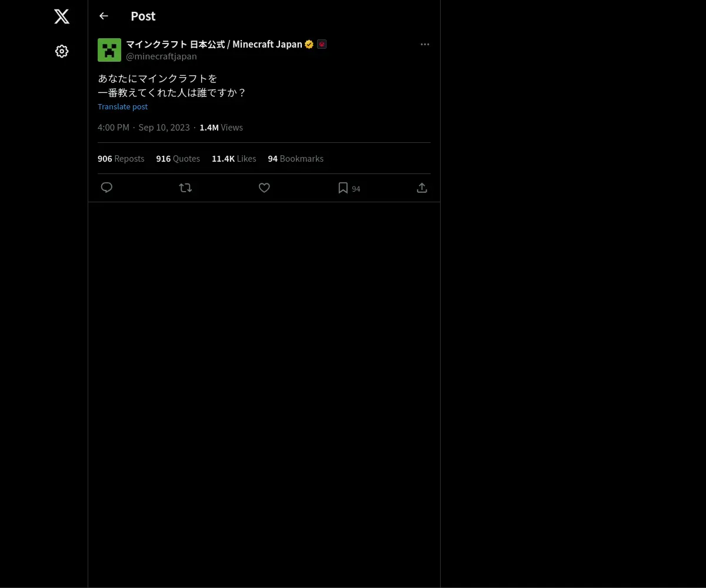The width and height of the screenshot is (706, 588).
Task: Like the post with heart icon
Action: (x=264, y=188)
